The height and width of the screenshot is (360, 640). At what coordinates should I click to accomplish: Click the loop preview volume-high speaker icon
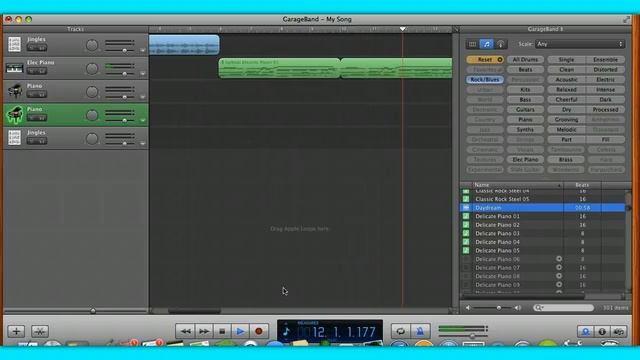[x=518, y=308]
